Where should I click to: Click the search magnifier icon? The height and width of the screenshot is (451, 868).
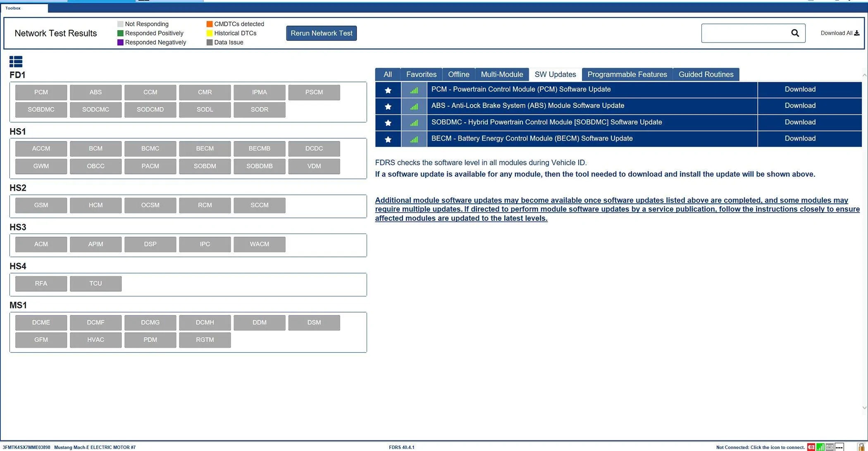coord(795,33)
